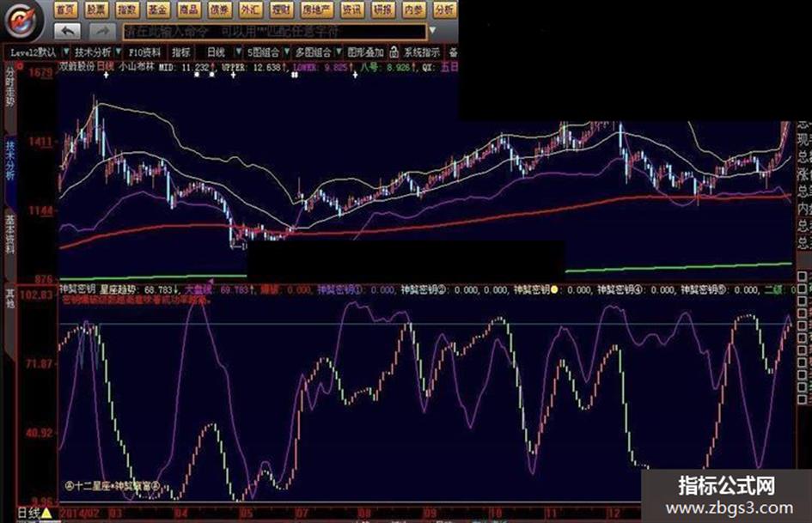Click the small red circle icon above 1679

click(x=21, y=66)
